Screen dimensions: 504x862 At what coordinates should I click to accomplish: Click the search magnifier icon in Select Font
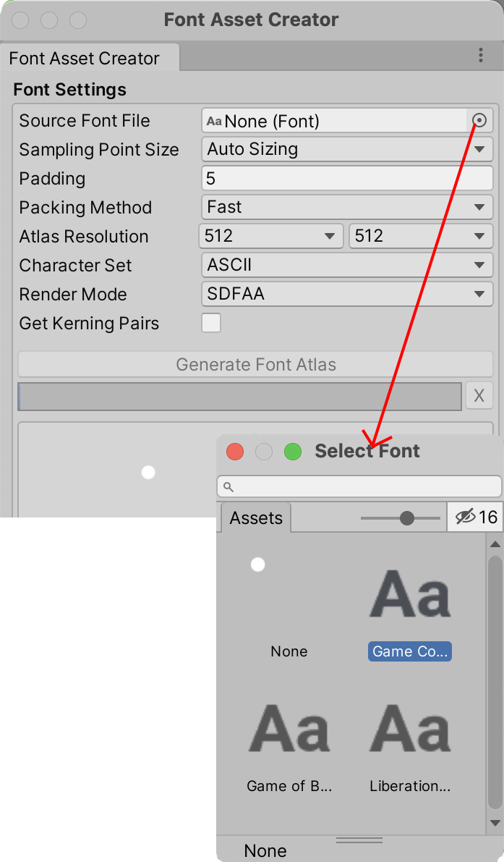pos(228,487)
